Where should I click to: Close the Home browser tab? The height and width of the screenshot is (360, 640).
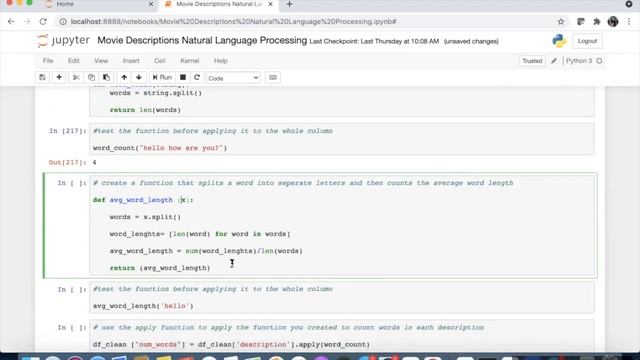click(x=151, y=4)
